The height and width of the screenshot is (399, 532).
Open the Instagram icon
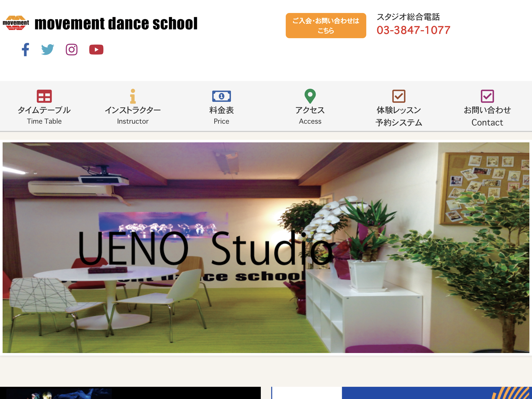[71, 49]
